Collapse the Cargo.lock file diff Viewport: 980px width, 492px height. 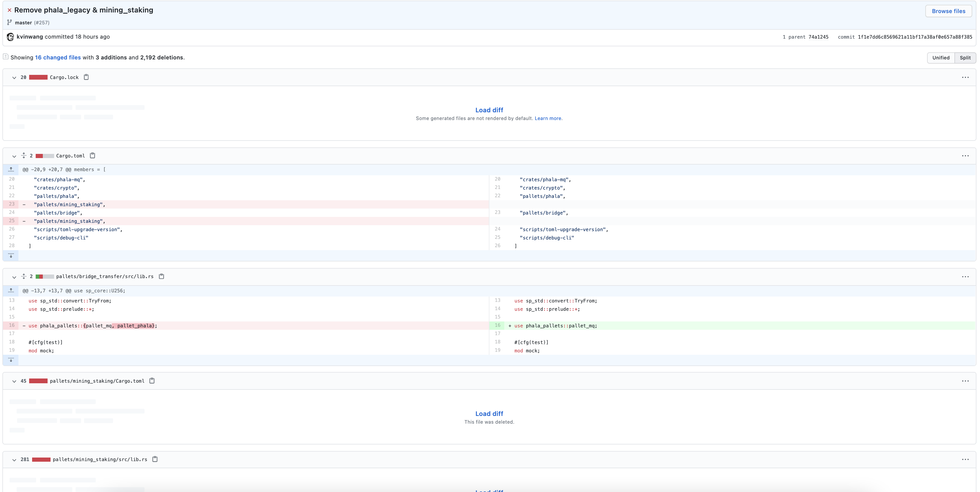point(14,78)
